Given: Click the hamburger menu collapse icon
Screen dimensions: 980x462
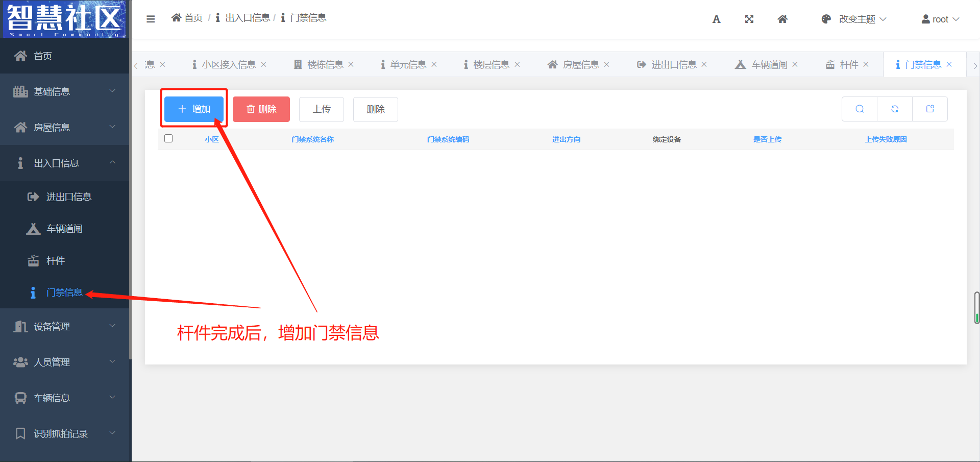Looking at the screenshot, I should [151, 19].
